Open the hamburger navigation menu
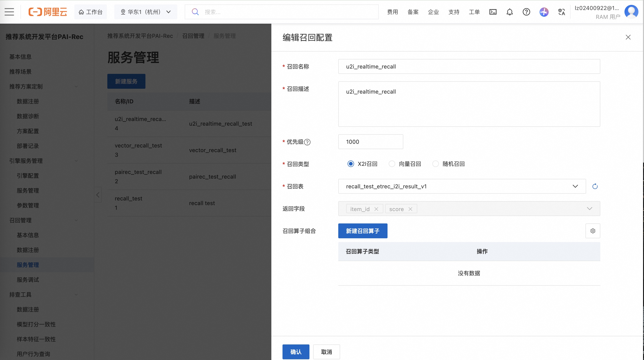This screenshot has width=644, height=360. click(9, 12)
